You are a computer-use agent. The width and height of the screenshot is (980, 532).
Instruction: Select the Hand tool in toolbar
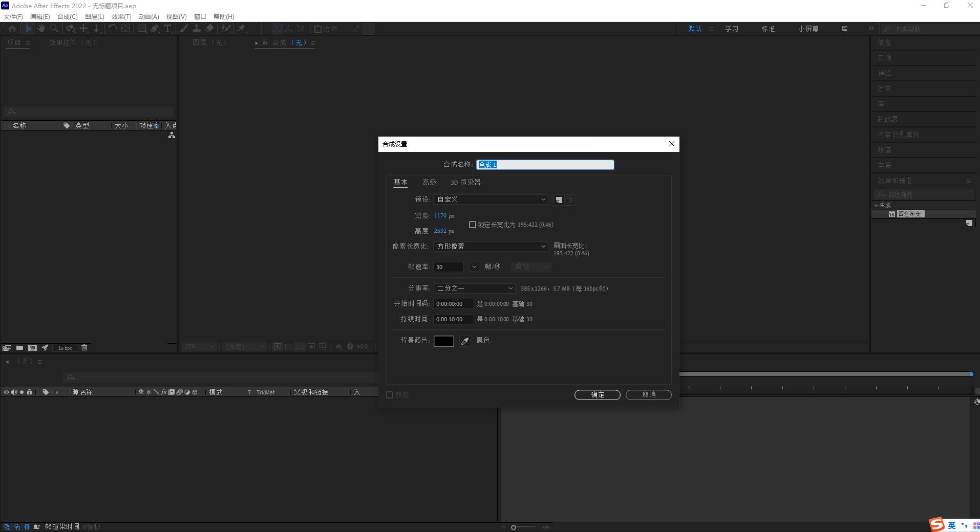[x=41, y=29]
